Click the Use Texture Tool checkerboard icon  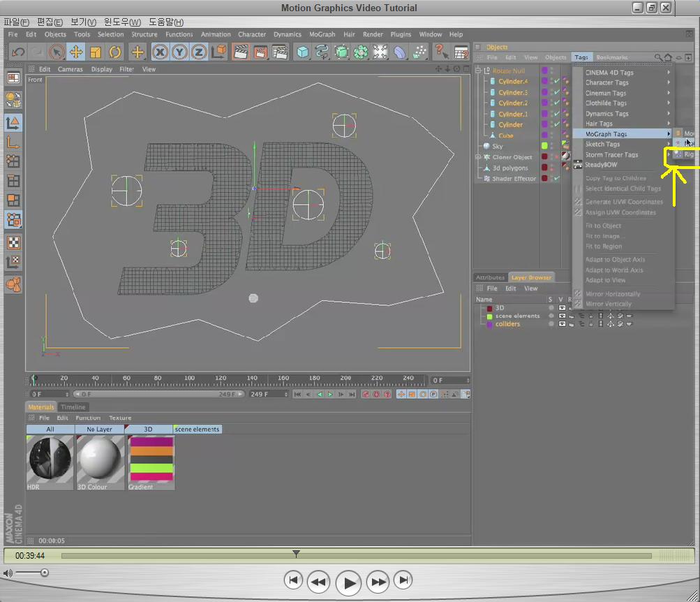point(13,242)
